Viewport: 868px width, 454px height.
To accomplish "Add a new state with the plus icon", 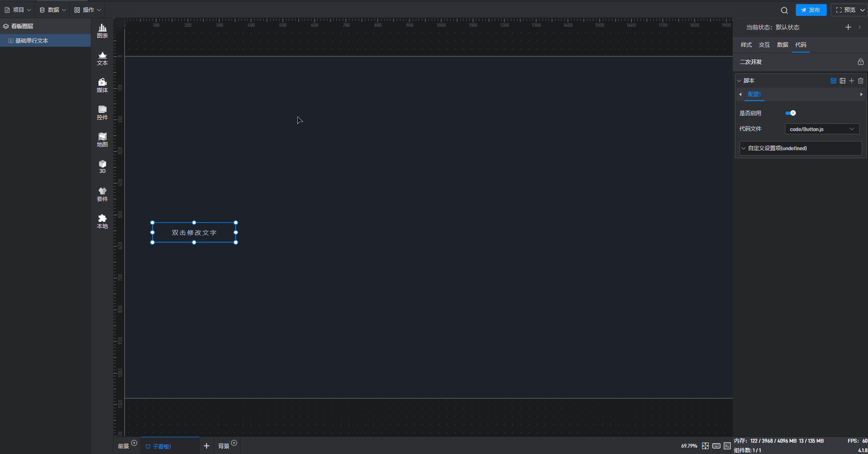I will click(x=848, y=27).
